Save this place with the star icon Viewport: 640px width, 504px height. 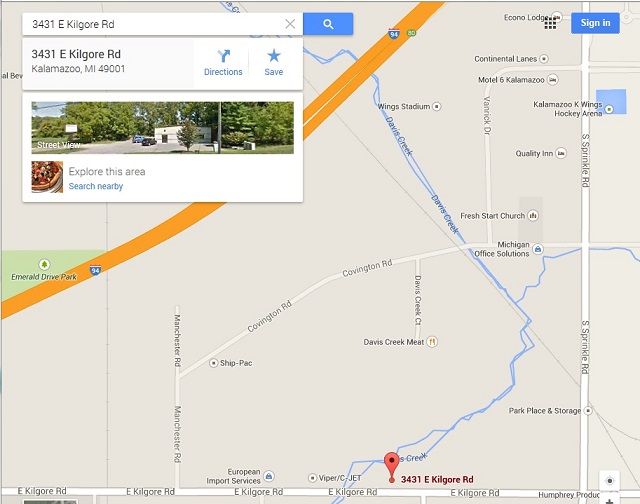273,63
